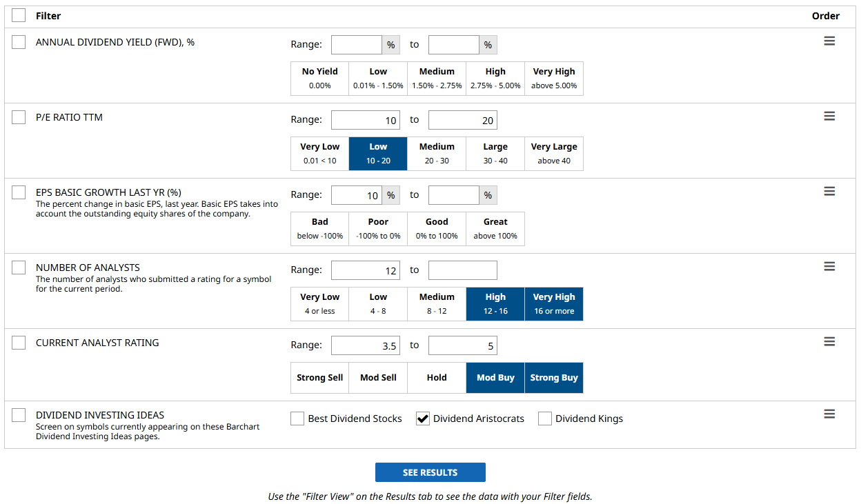Click reorder handle for Dividend Investing Ideas row
Image resolution: width=861 pixels, height=504 pixels.
coord(829,414)
